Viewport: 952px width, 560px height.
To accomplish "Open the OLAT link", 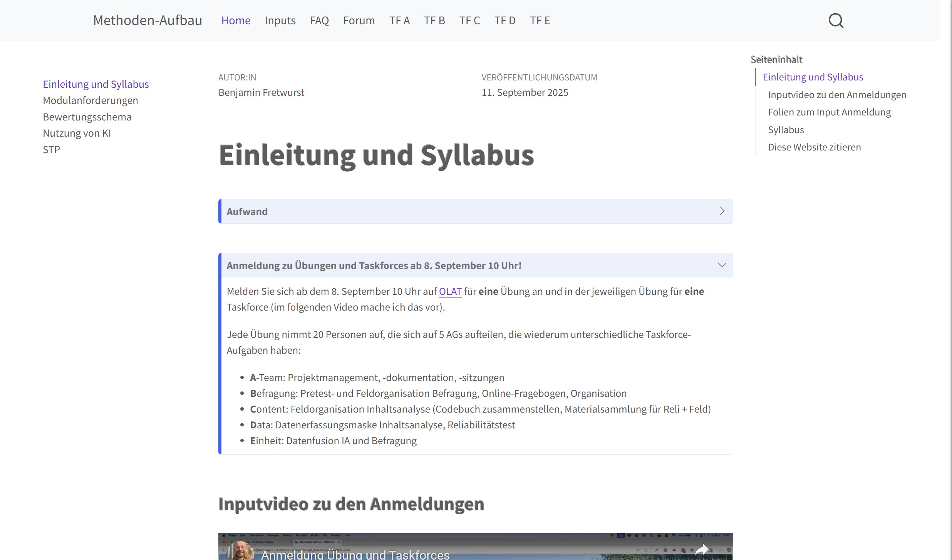I will click(450, 291).
